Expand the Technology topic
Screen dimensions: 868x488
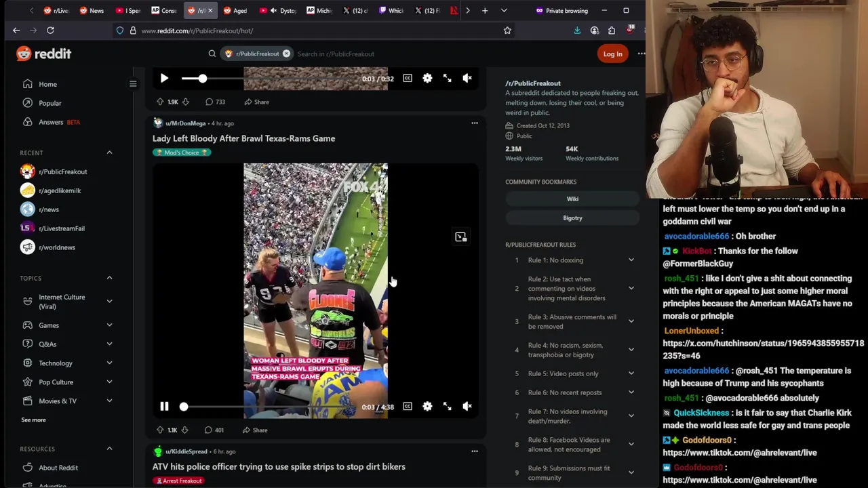click(x=109, y=363)
